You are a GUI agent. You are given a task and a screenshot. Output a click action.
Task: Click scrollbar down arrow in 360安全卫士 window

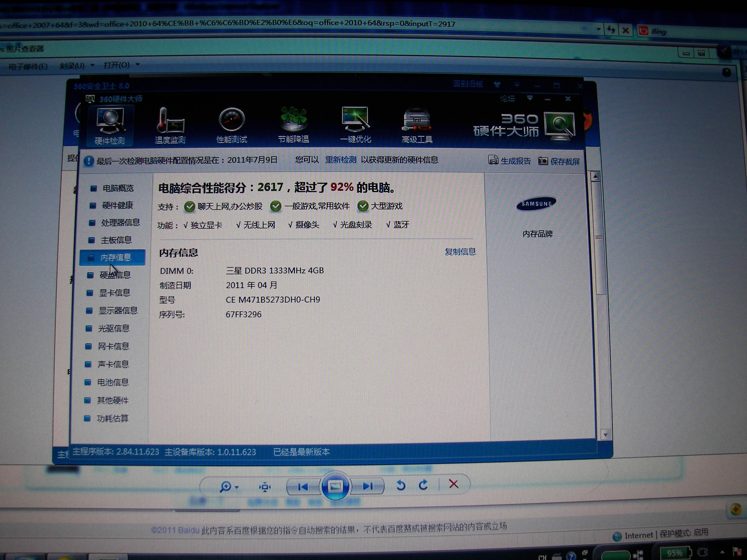(x=605, y=435)
